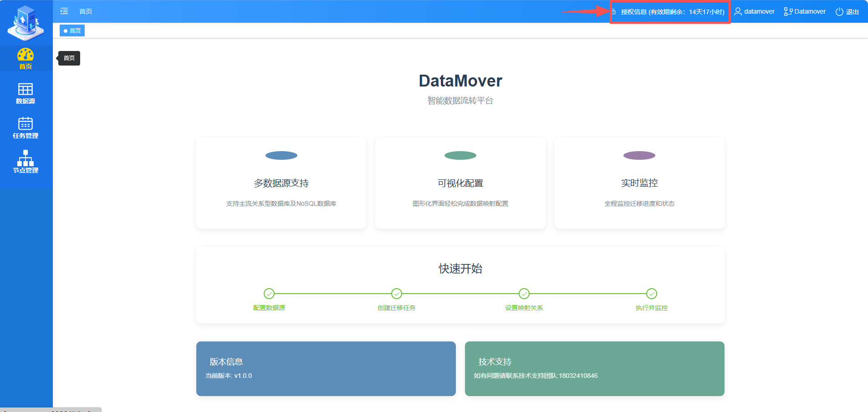Click the 设置映射关系 step circle
868x412 pixels.
coord(524,294)
